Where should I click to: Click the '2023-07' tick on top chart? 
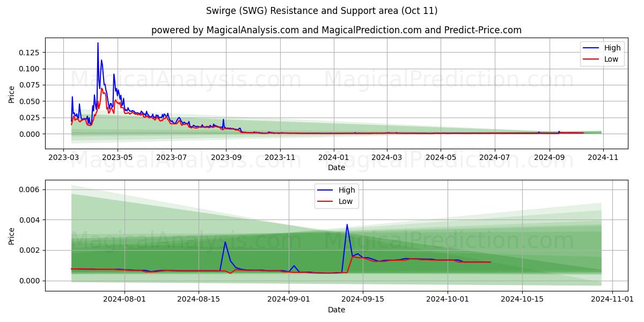pyautogui.click(x=171, y=157)
